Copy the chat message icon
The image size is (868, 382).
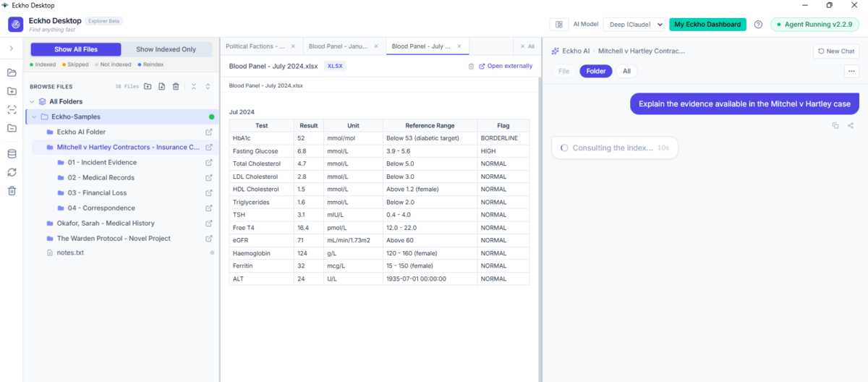[x=835, y=125]
